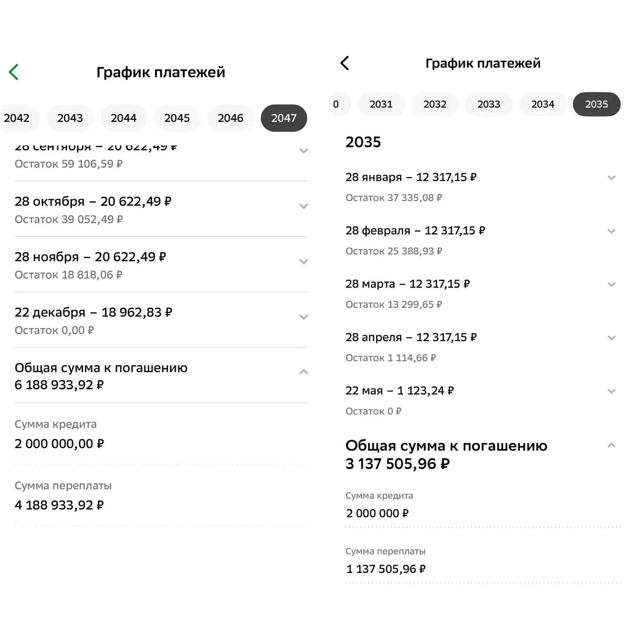Expand the 28 апреля payment chevron
Viewport: 644px width, 644px height.
click(611, 338)
